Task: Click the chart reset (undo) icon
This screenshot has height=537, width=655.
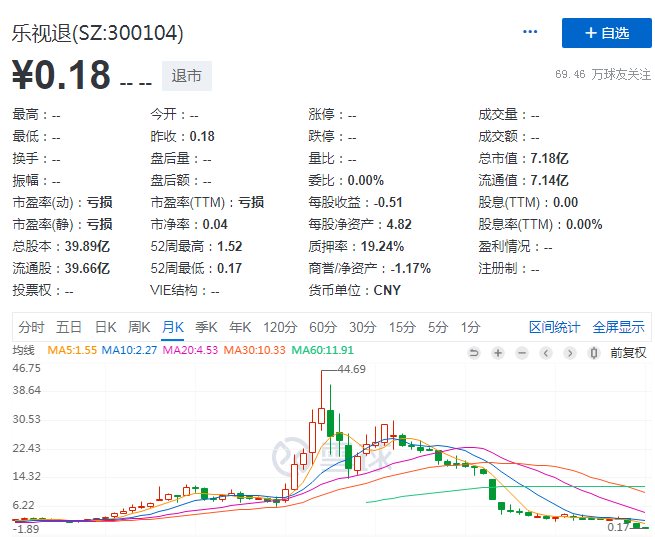Action: pos(473,352)
